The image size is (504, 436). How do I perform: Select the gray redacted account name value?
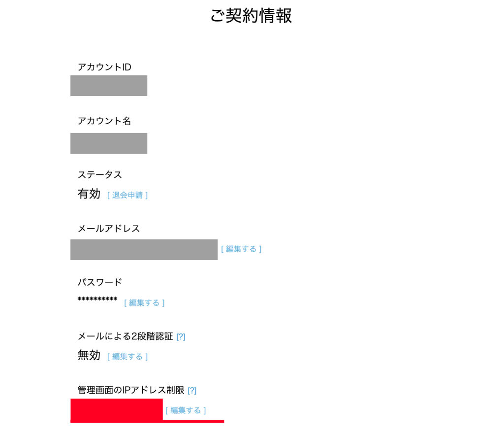pos(109,143)
